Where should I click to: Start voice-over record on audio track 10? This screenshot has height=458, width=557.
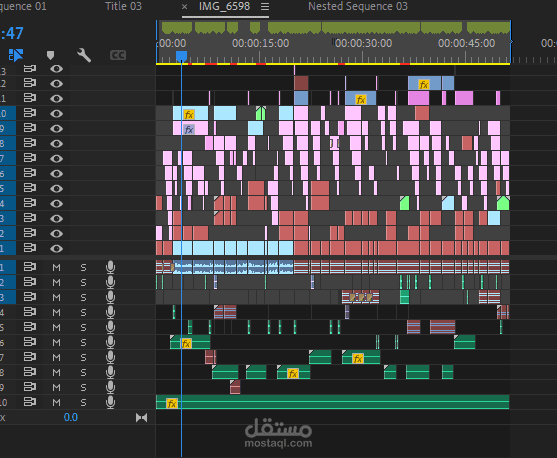point(110,402)
